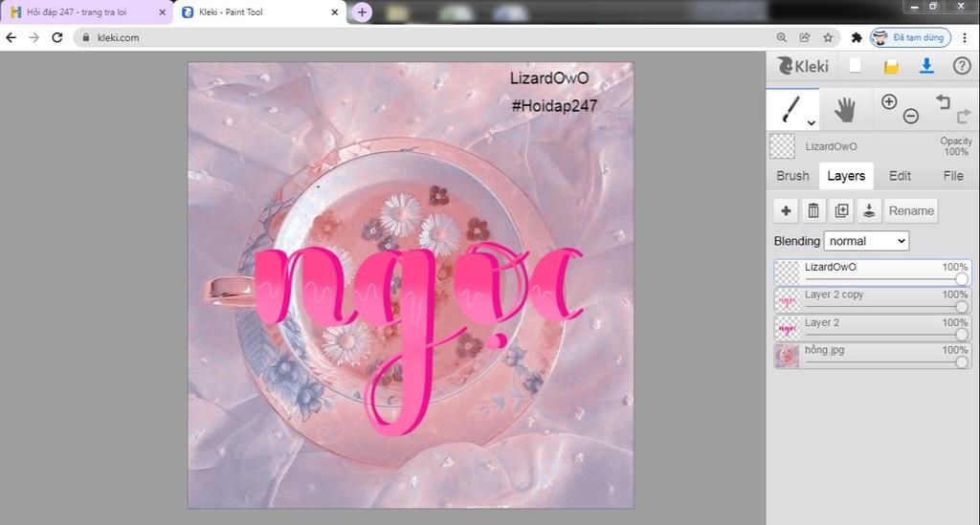Redo the last undone action
980x525 pixels.
click(964, 116)
